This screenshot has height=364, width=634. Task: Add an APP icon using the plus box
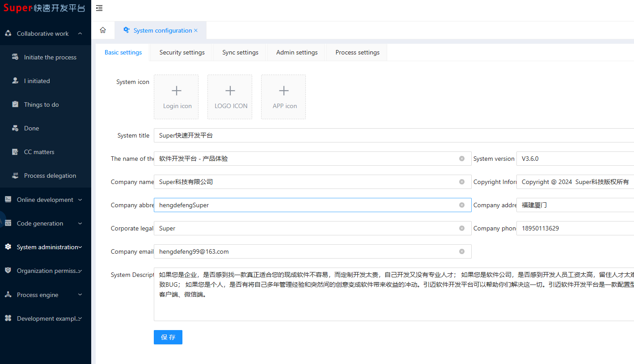coord(283,97)
